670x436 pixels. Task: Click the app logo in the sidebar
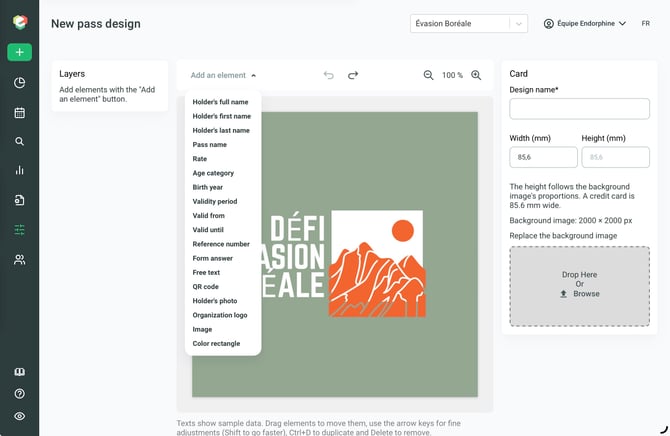(20, 22)
